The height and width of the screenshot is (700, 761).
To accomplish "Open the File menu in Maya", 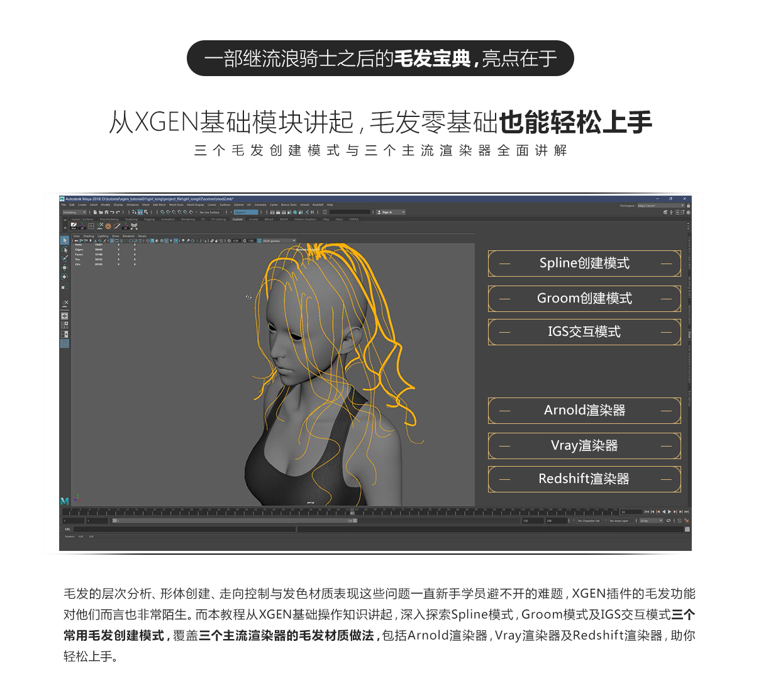I will point(64,205).
